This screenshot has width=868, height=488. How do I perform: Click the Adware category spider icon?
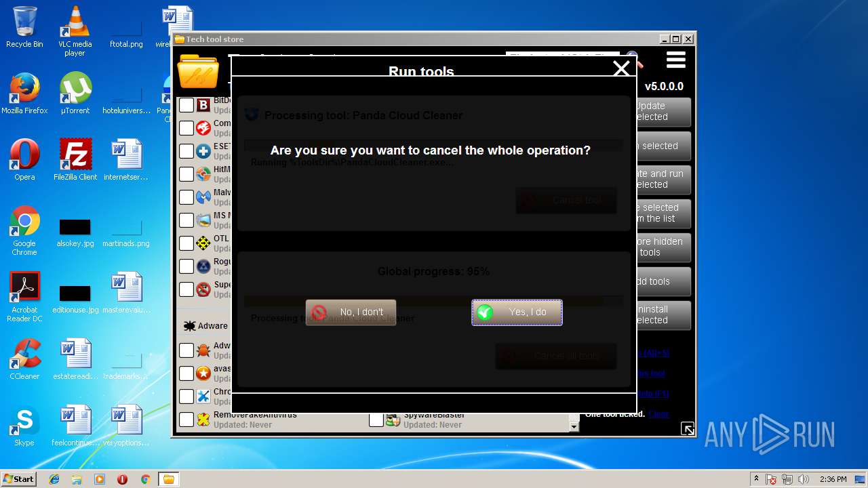[189, 326]
